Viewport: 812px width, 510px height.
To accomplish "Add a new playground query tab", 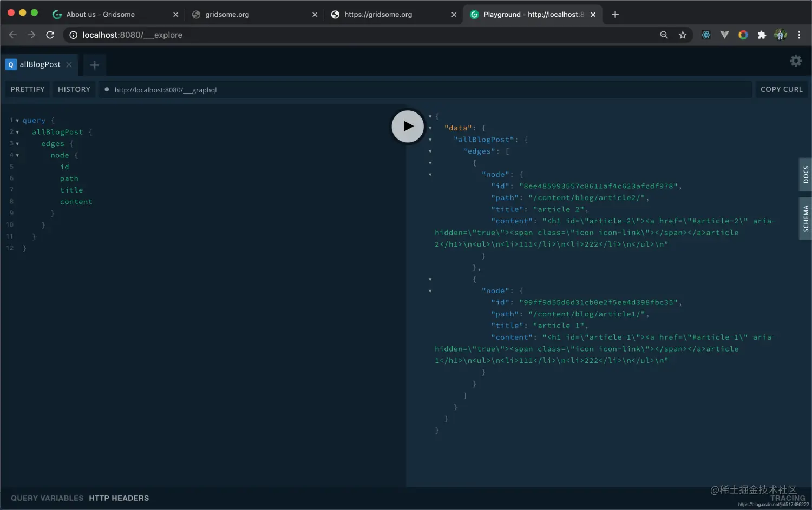I will 94,65.
